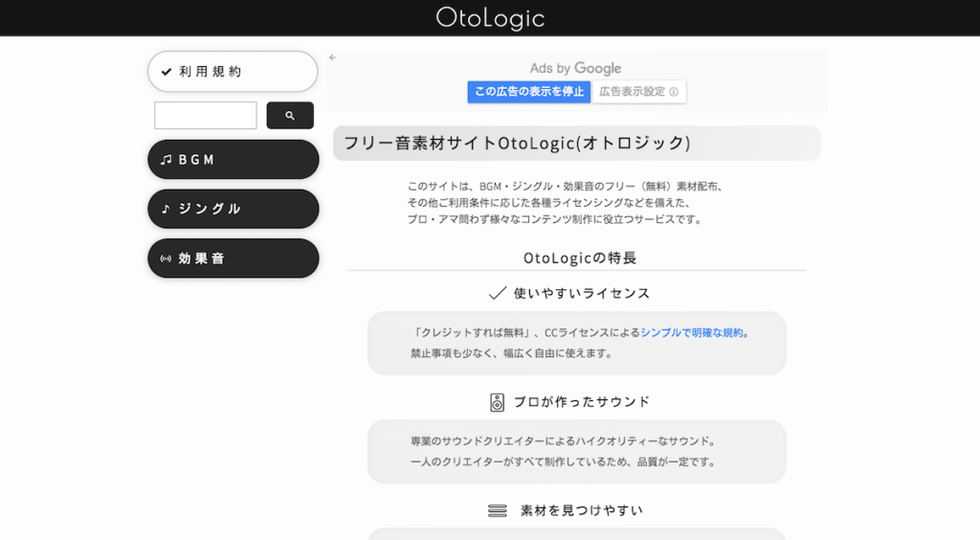Image resolution: width=980 pixels, height=540 pixels.
Task: Click the 素材を見つけやすい heading text
Action: 582,510
